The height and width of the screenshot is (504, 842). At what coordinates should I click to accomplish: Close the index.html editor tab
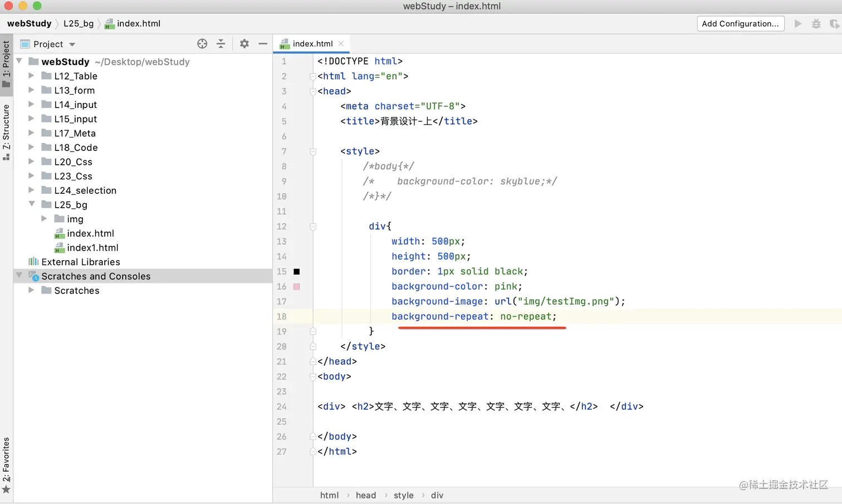[341, 43]
